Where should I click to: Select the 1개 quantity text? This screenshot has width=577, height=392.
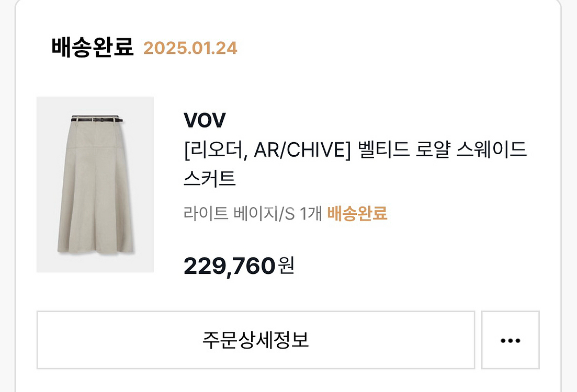[311, 213]
